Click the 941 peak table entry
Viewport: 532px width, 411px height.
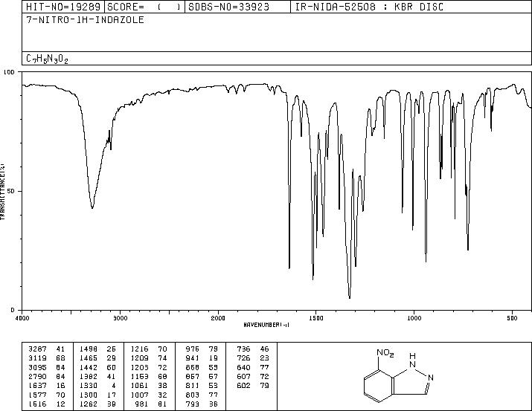click(202, 358)
